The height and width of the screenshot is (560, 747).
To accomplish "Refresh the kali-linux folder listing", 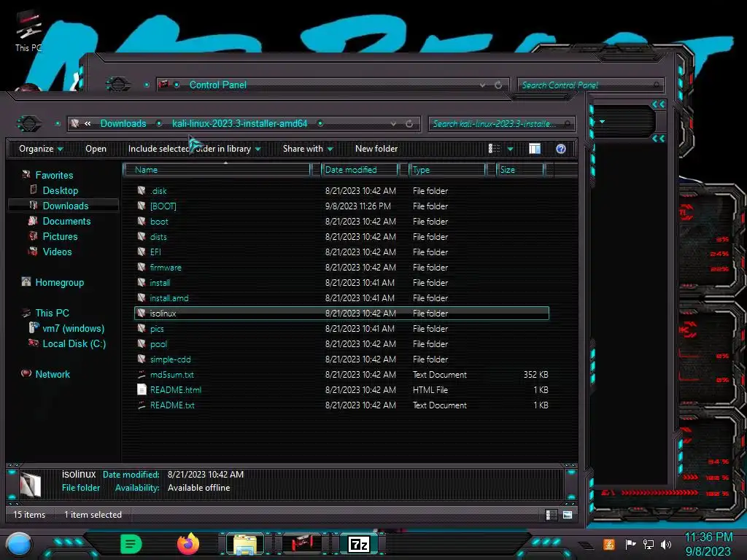I will pyautogui.click(x=409, y=124).
